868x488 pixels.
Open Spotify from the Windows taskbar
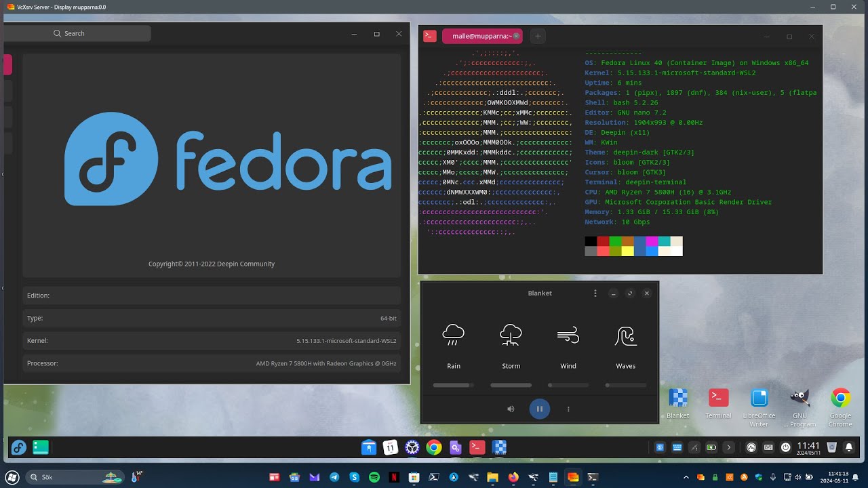(x=374, y=477)
